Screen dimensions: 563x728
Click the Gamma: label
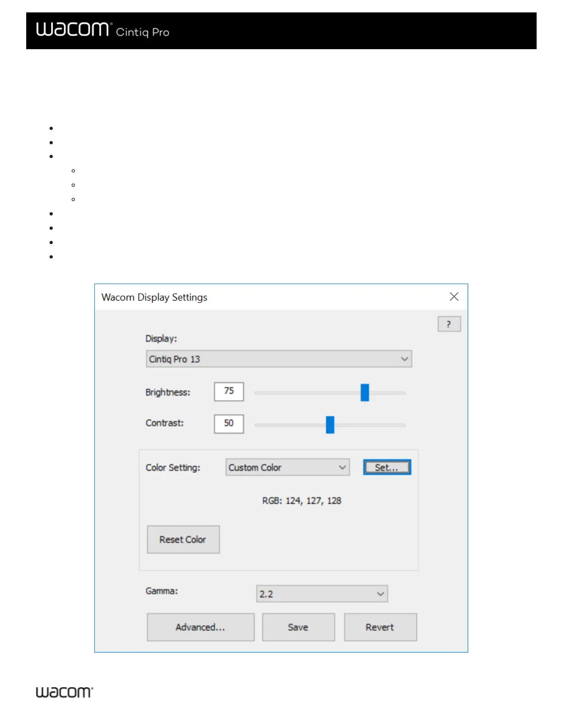162,591
